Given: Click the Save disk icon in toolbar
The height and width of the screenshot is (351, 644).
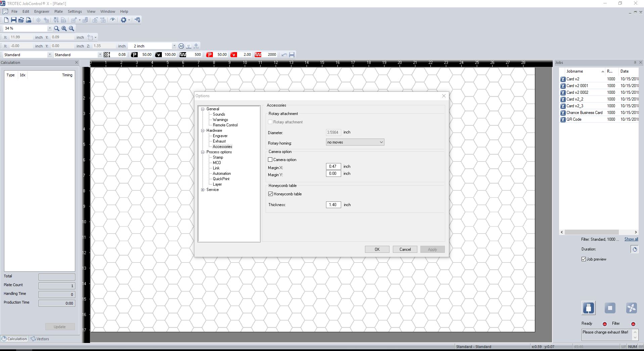Looking at the screenshot, I should (14, 20).
